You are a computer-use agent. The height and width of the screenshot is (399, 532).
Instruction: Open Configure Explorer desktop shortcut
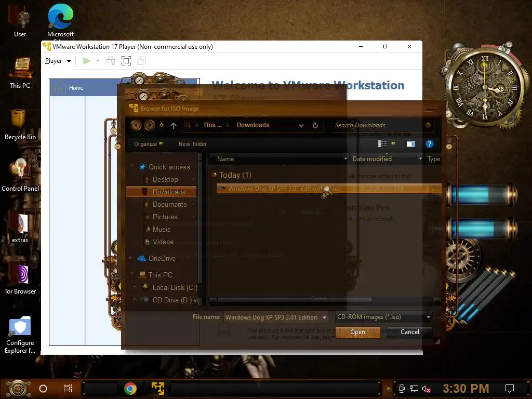[20, 335]
